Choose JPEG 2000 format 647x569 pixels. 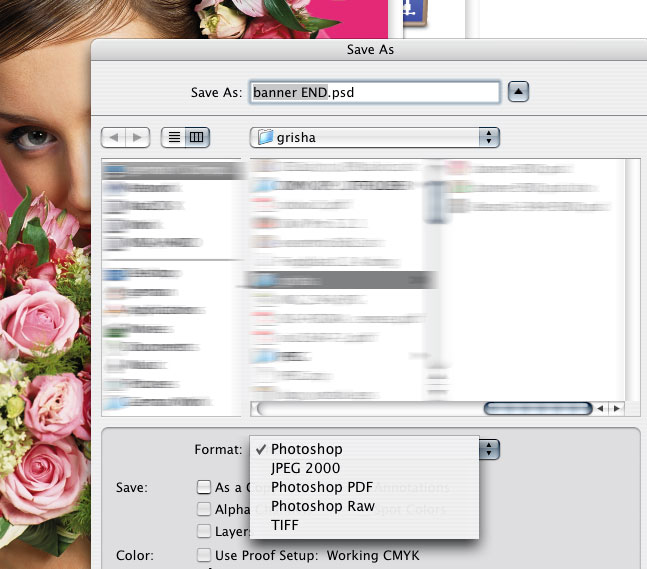(x=364, y=468)
